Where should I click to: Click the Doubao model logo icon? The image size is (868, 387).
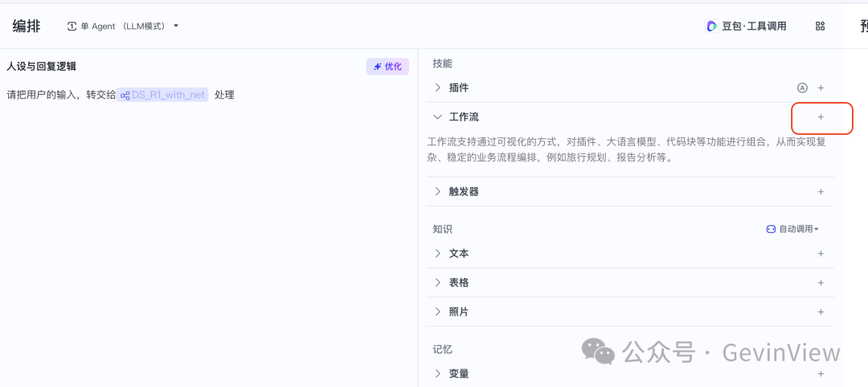click(x=711, y=26)
